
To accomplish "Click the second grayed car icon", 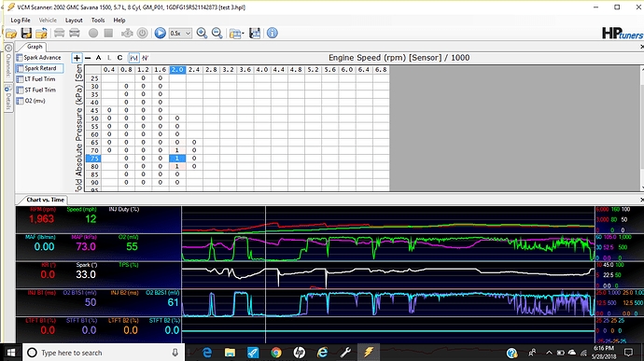I will (x=75, y=34).
